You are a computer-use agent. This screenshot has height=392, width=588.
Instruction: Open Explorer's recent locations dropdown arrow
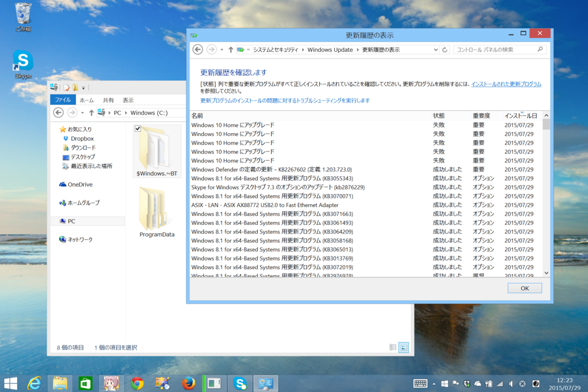[x=83, y=113]
